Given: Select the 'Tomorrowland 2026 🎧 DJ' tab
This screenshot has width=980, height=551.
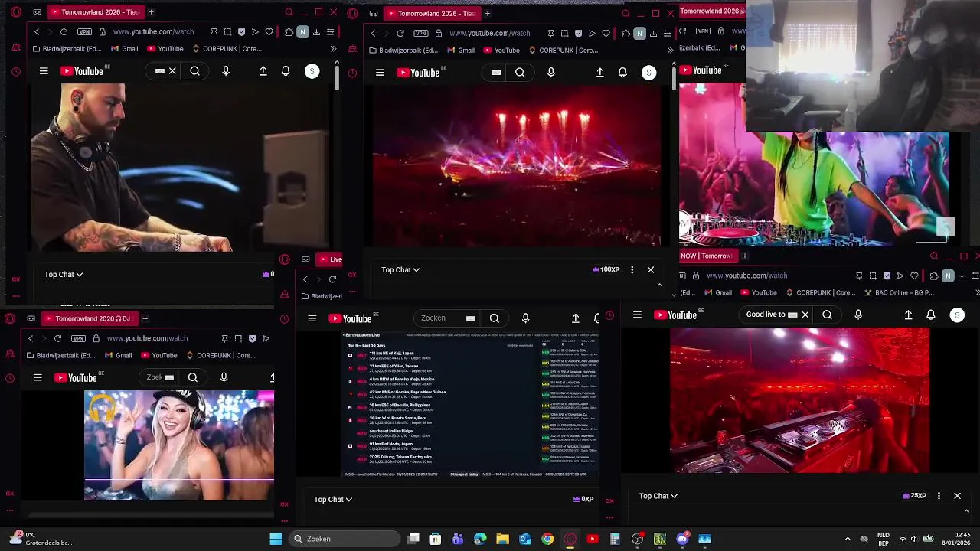Looking at the screenshot, I should pos(89,318).
